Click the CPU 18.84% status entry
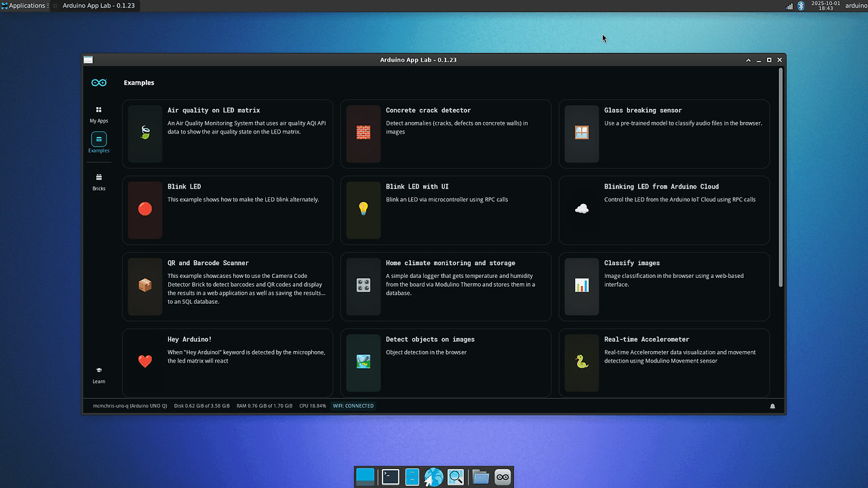Screen dimensions: 868x488 tap(313, 406)
